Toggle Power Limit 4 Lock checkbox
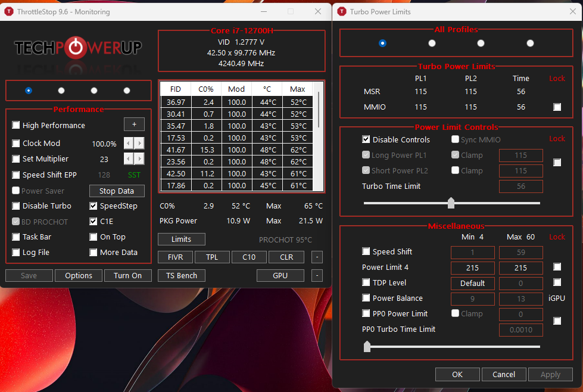The image size is (583, 392). coord(557,267)
